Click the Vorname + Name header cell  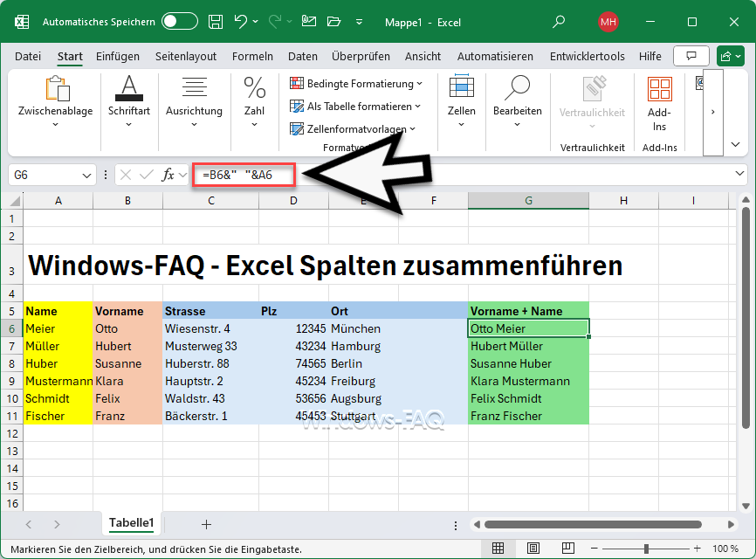[528, 311]
